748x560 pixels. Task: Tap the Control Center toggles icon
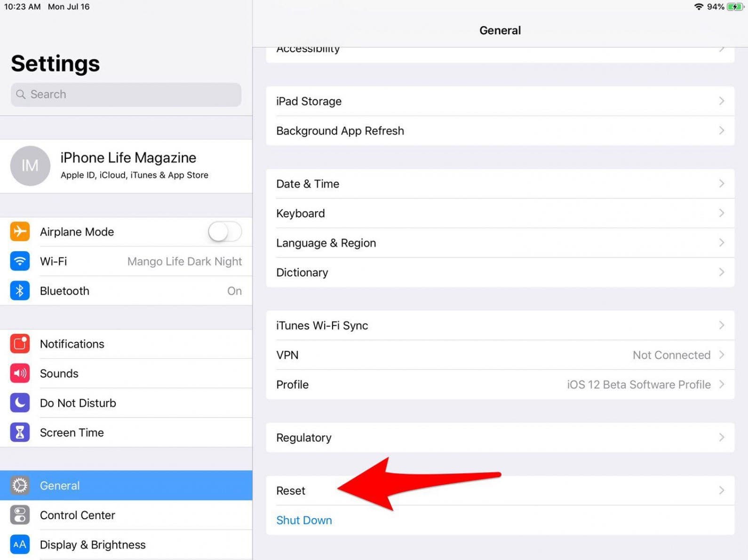[x=20, y=515]
